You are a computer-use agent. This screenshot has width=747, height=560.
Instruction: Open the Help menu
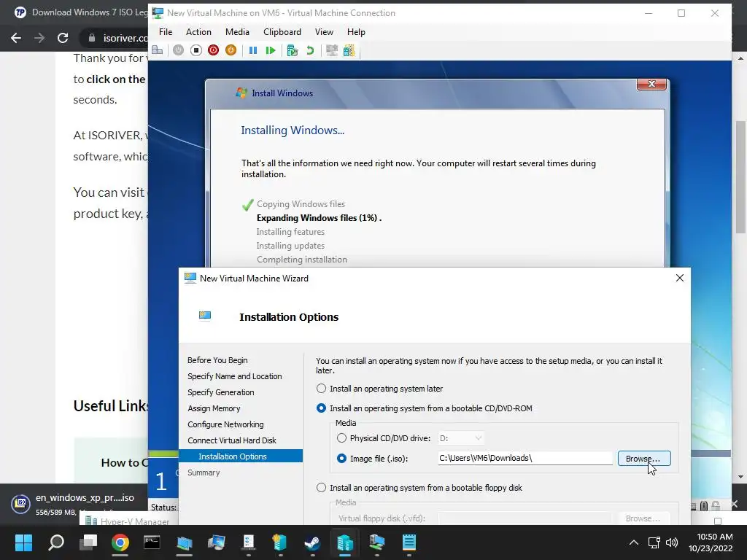tap(356, 32)
